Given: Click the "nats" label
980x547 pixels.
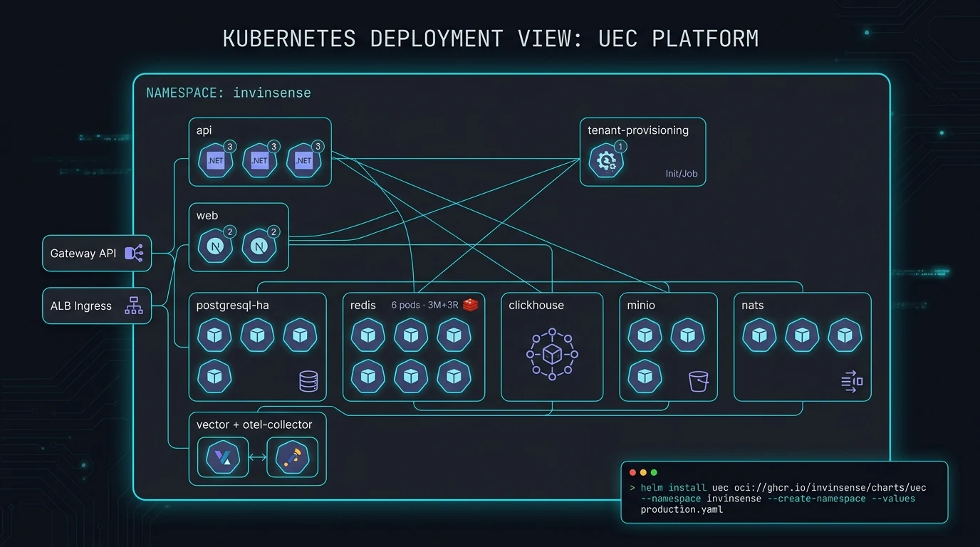Looking at the screenshot, I should pos(753,306).
